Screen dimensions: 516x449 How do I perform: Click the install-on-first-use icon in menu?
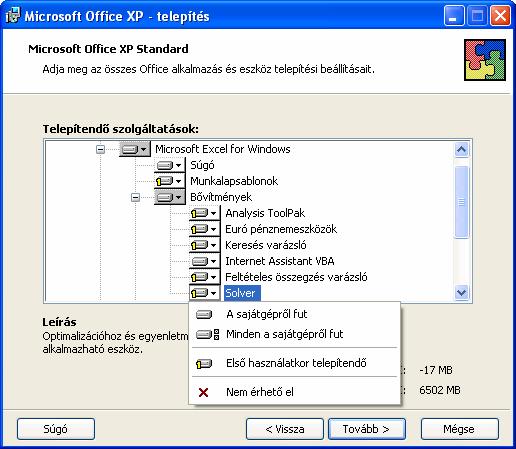(x=204, y=363)
